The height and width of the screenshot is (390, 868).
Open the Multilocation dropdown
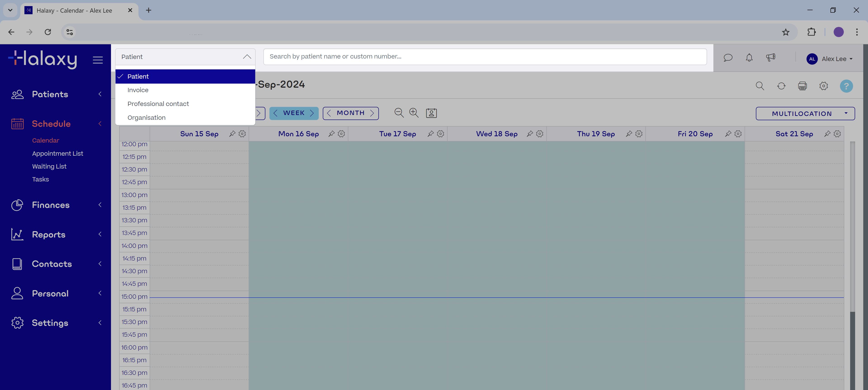pos(805,113)
